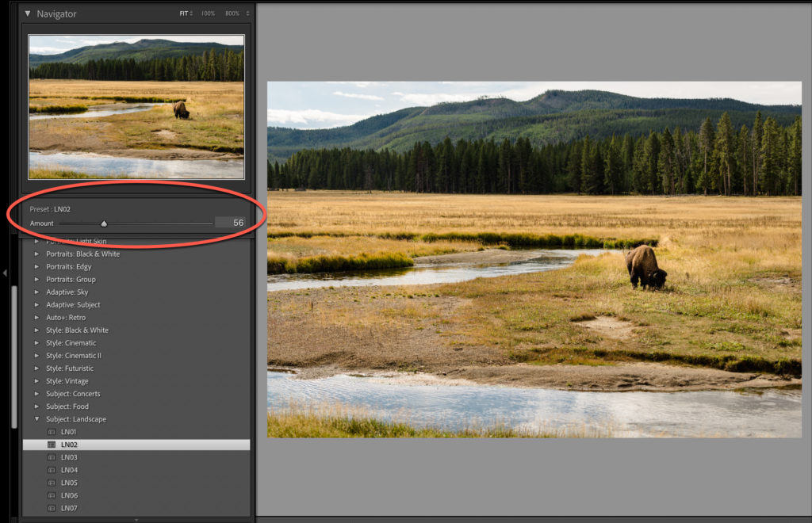
Task: Click the Amount value field showing 56
Action: pyautogui.click(x=231, y=223)
